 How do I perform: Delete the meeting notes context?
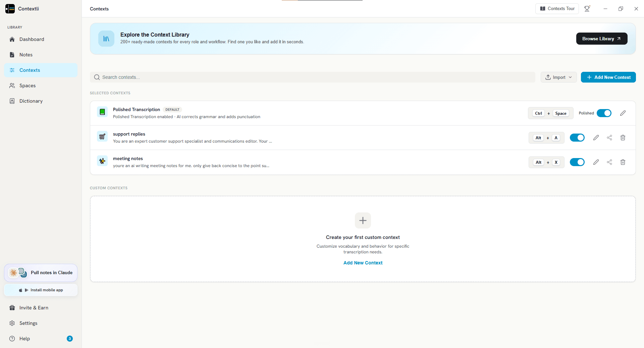623,162
